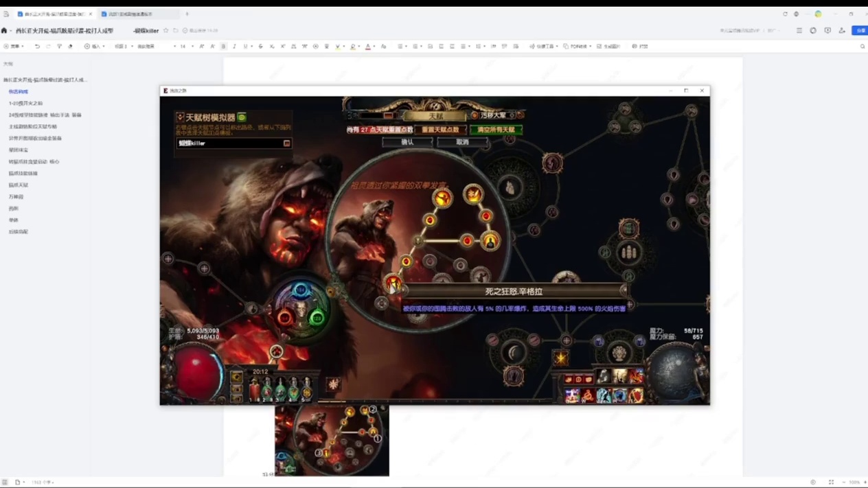868x488 pixels.
Task: Star this document as a favorite
Action: click(165, 31)
